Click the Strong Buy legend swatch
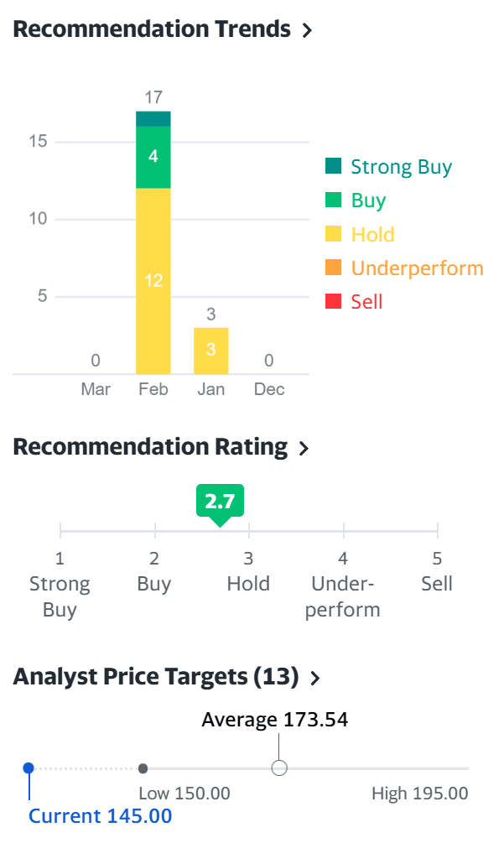The image size is (504, 843). tap(334, 167)
